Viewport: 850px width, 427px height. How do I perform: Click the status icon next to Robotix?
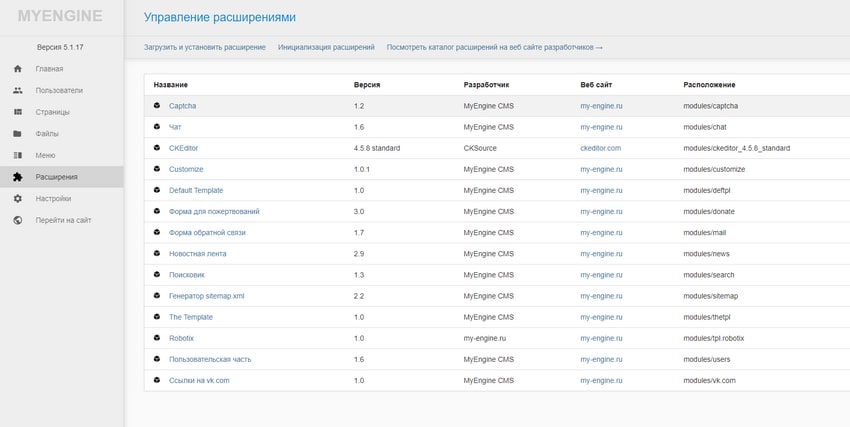(x=157, y=338)
